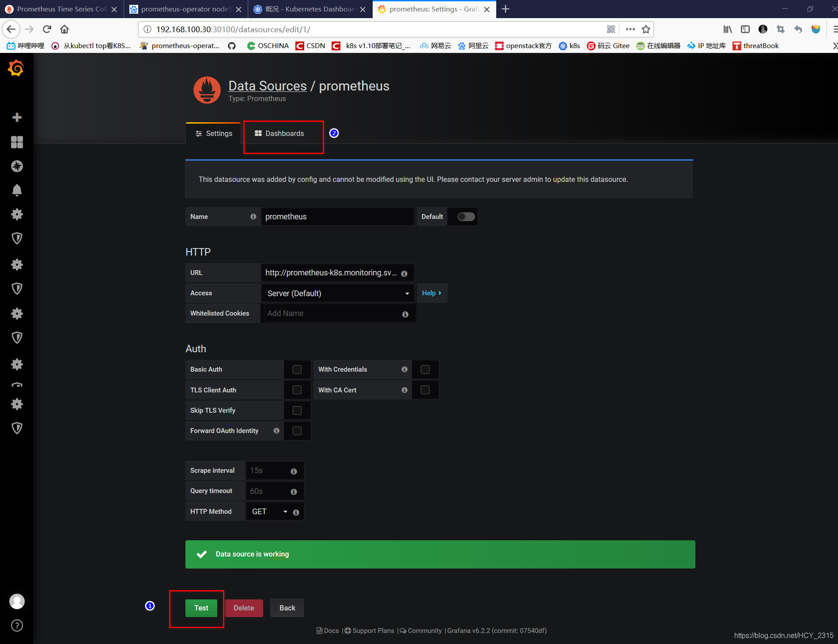
Task: Switch to the Dashboards tab
Action: coord(279,133)
